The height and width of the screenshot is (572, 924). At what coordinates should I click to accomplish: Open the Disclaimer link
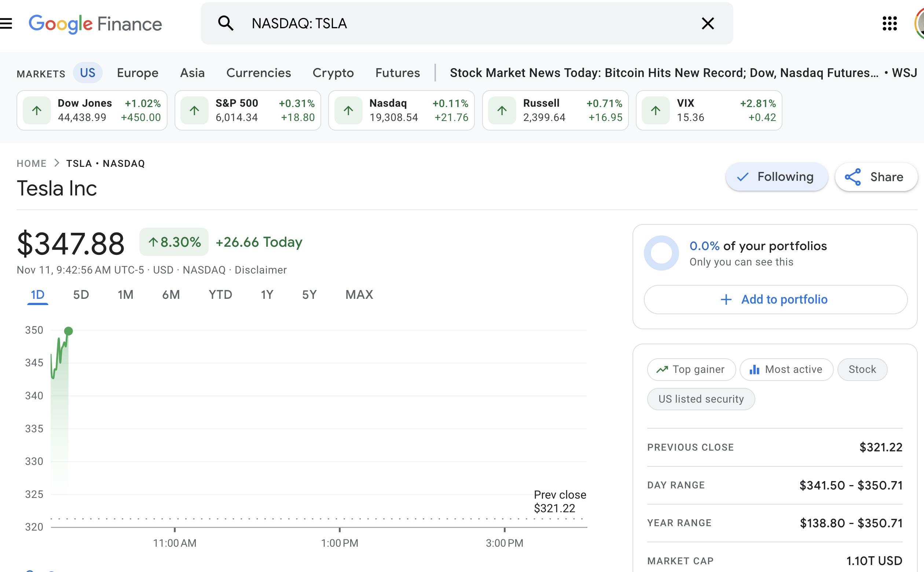click(x=261, y=270)
